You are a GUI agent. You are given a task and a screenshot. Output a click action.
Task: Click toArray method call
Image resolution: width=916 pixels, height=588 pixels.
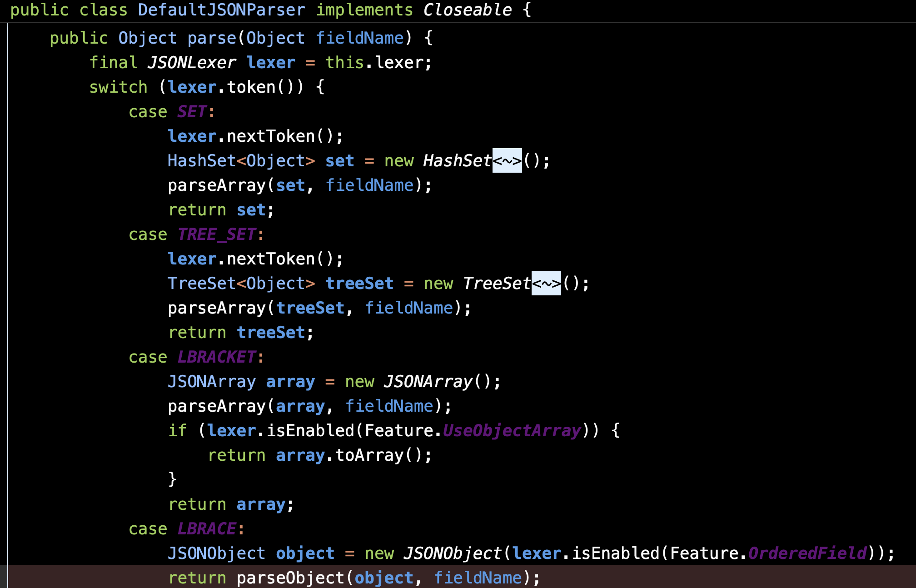pyautogui.click(x=369, y=455)
